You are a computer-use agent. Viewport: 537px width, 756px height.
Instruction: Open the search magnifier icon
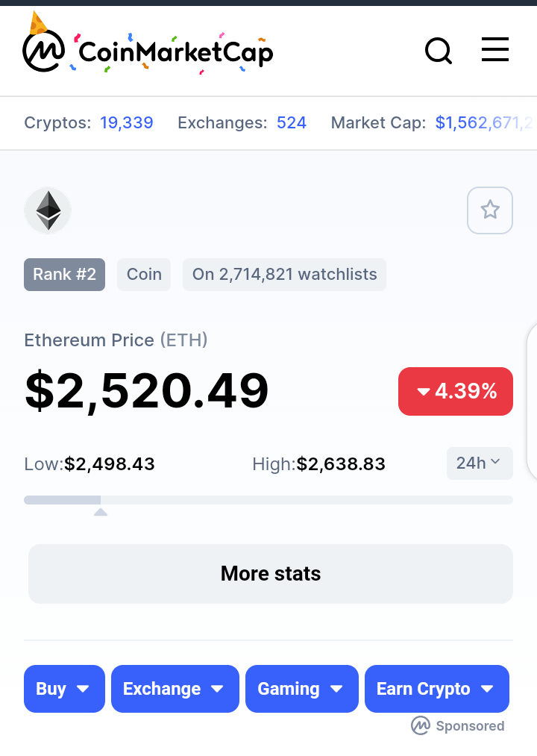pos(439,51)
